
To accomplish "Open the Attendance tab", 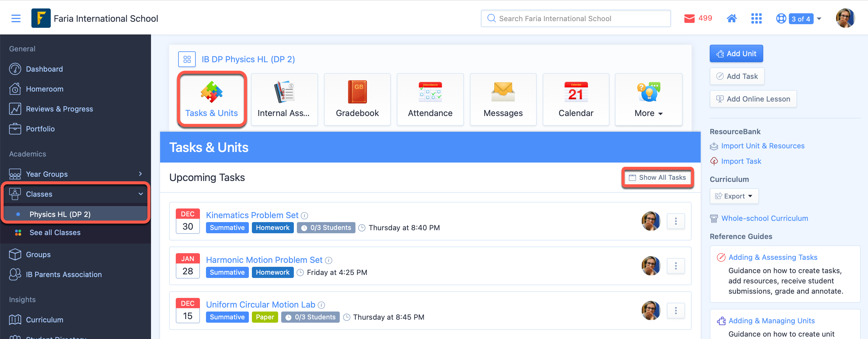I will (x=430, y=99).
